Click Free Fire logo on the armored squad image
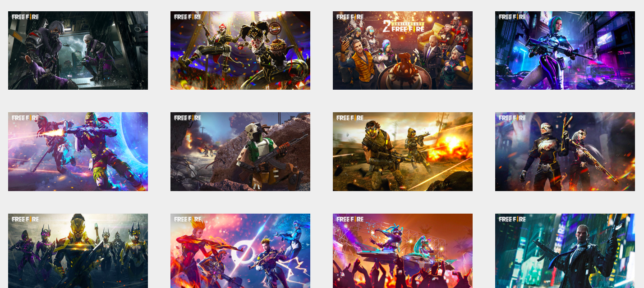 [25, 219]
